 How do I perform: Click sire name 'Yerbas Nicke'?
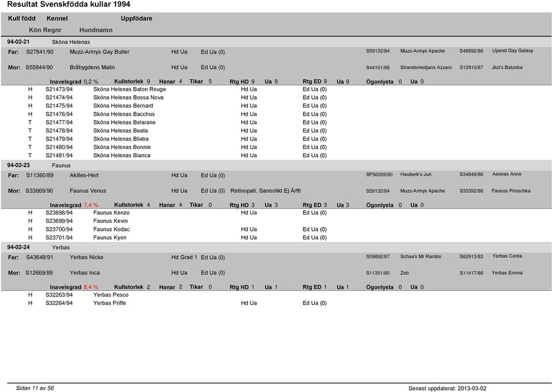tap(86, 257)
